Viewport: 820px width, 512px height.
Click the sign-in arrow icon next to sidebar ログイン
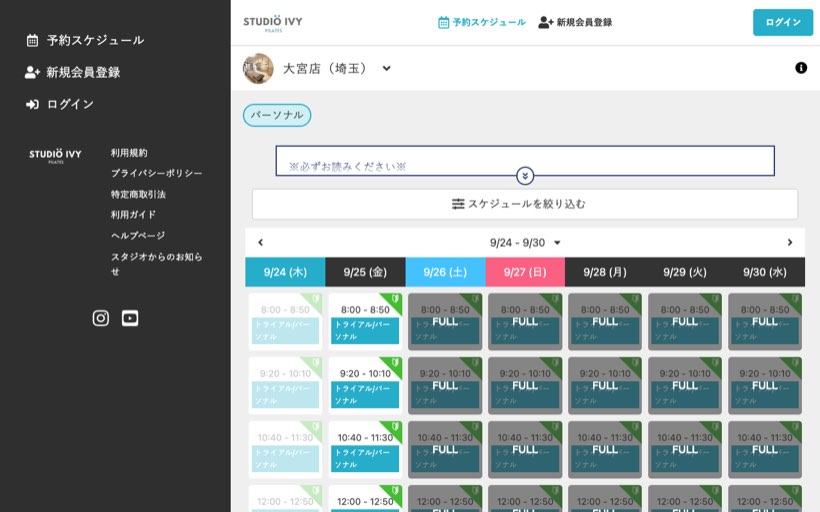point(32,104)
